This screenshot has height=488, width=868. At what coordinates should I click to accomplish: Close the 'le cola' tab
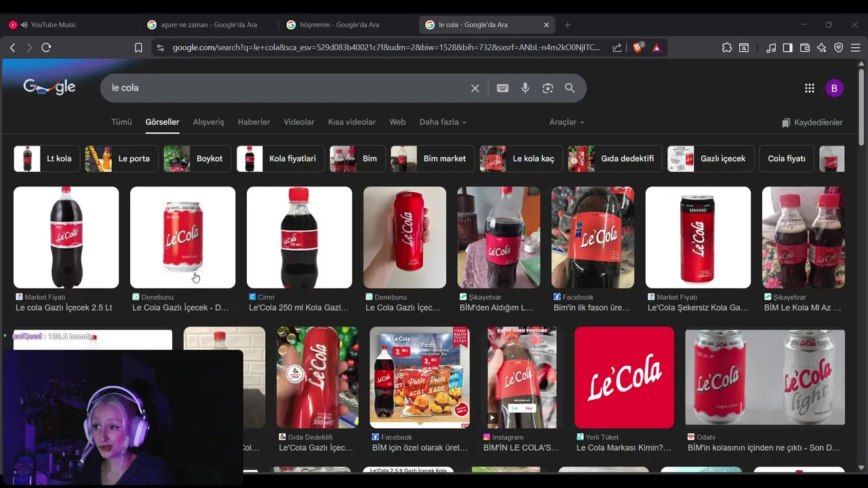coord(547,25)
